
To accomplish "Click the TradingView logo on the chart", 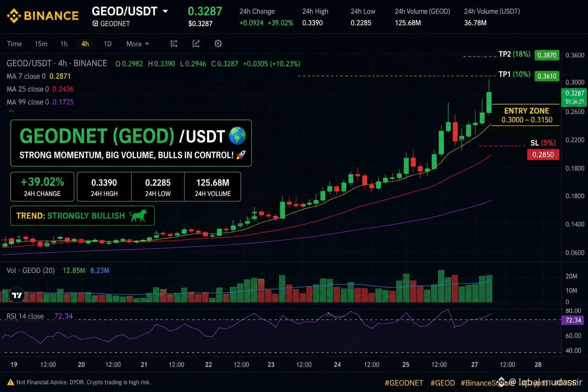I will tap(16, 295).
